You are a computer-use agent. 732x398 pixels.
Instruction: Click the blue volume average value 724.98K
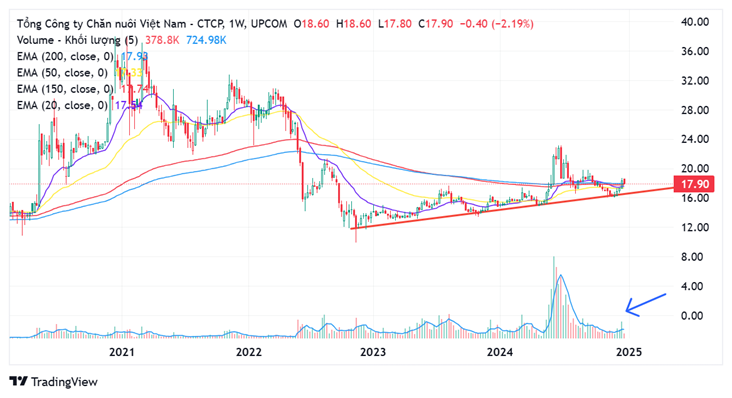[206, 41]
